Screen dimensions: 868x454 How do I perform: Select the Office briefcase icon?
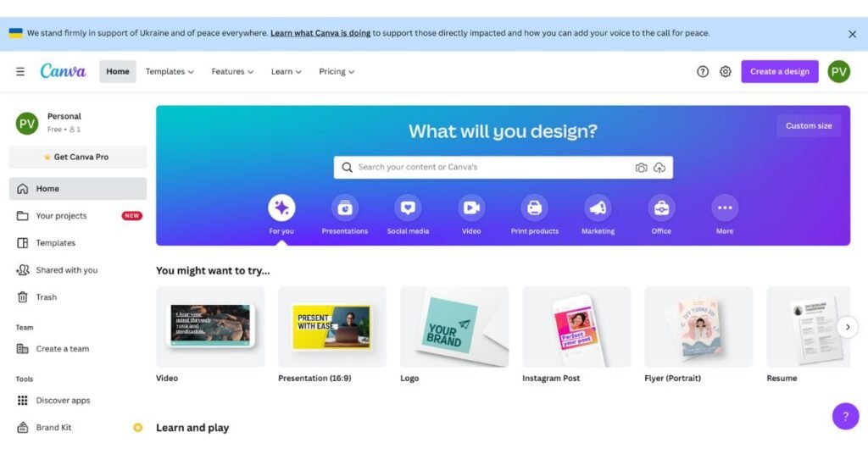click(x=661, y=208)
